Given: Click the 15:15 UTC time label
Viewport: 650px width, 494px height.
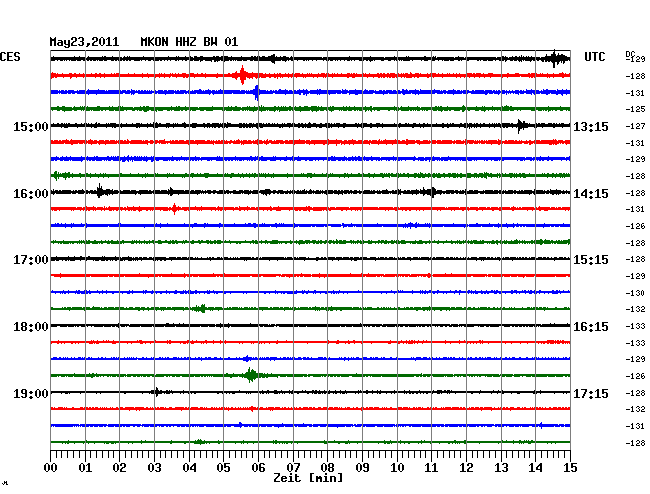Looking at the screenshot, I should [591, 260].
